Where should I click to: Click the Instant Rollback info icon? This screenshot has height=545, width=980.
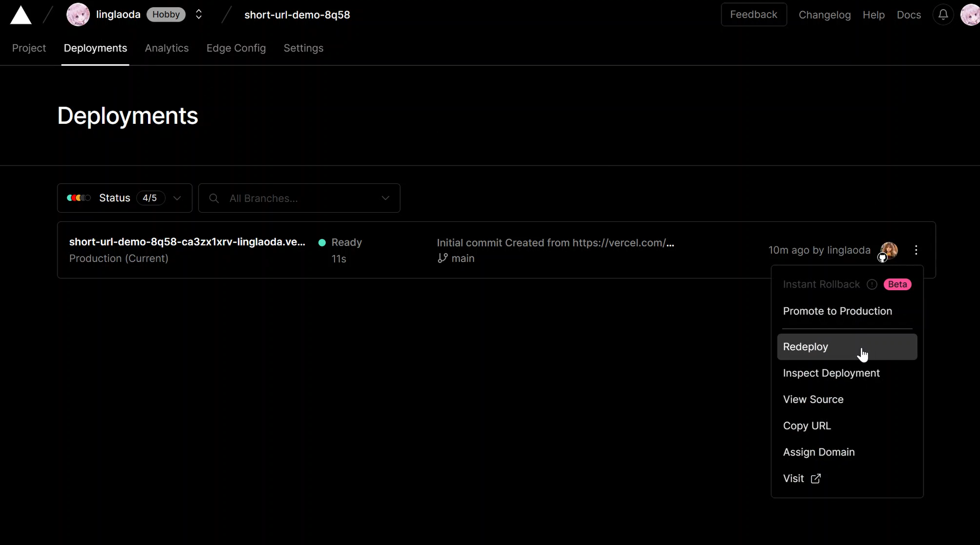point(872,285)
